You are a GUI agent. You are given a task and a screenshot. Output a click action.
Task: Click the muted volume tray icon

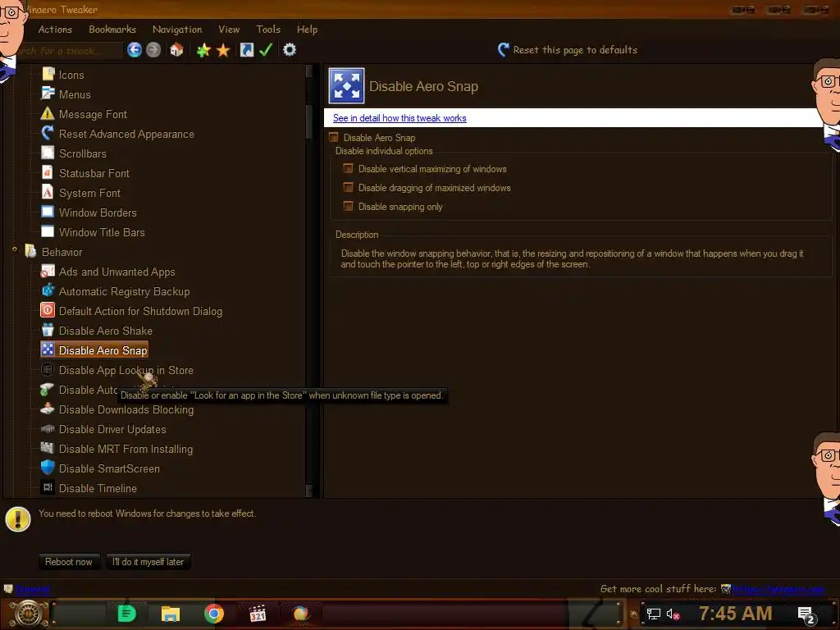673,614
